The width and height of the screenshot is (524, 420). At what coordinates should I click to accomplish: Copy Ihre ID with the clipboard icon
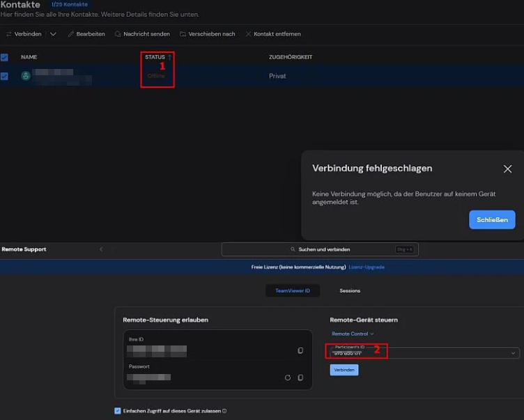coord(300,350)
